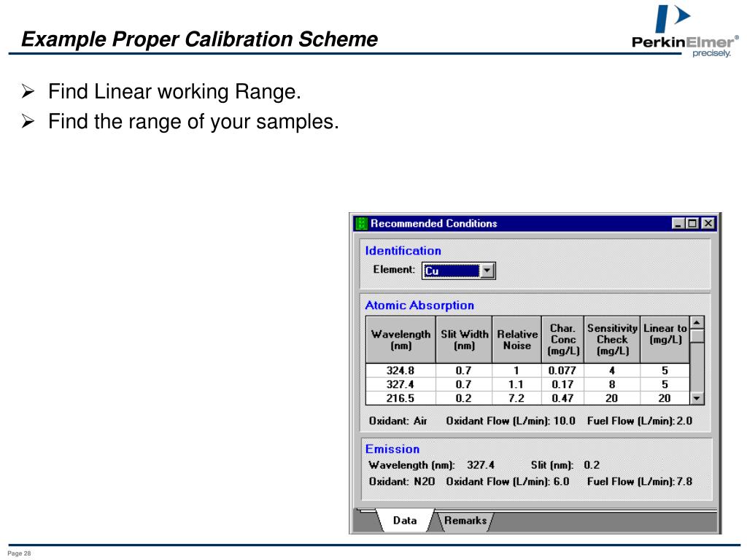The height and width of the screenshot is (560, 747).
Task: Click slit width 0.7 in 324.8 row
Action: (464, 370)
